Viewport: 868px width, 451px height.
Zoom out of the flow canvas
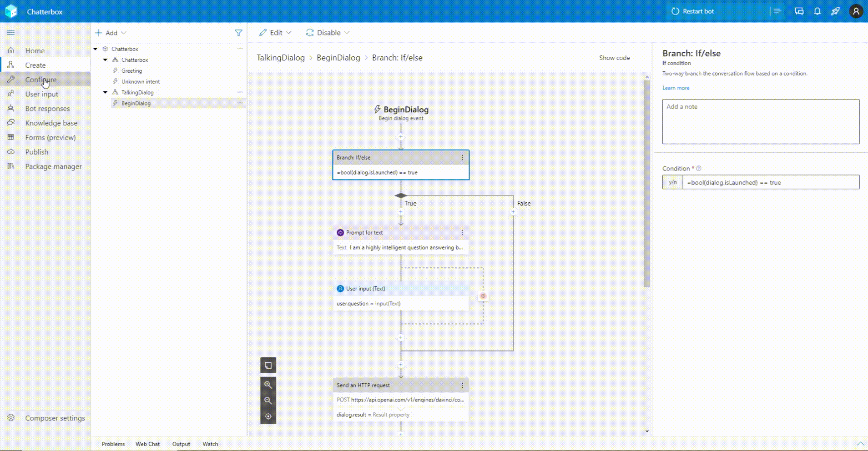tap(268, 401)
